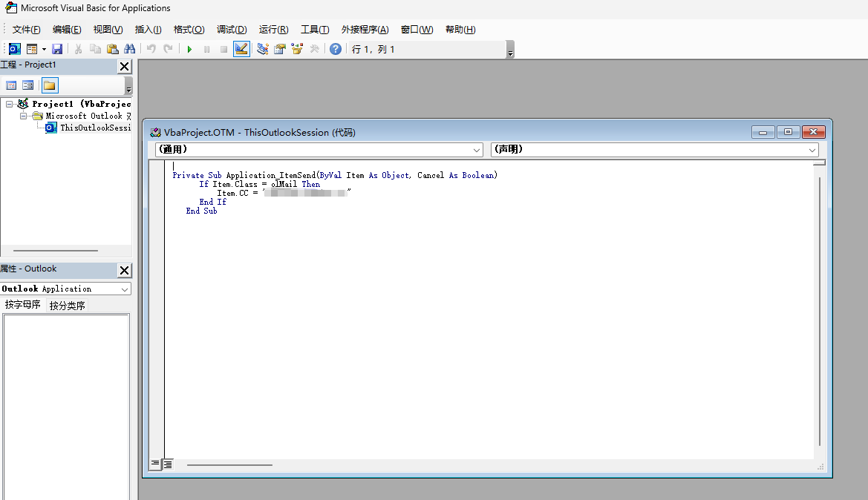This screenshot has width=868, height=500.
Task: Switch to the 按字母序 tab
Action: click(23, 305)
